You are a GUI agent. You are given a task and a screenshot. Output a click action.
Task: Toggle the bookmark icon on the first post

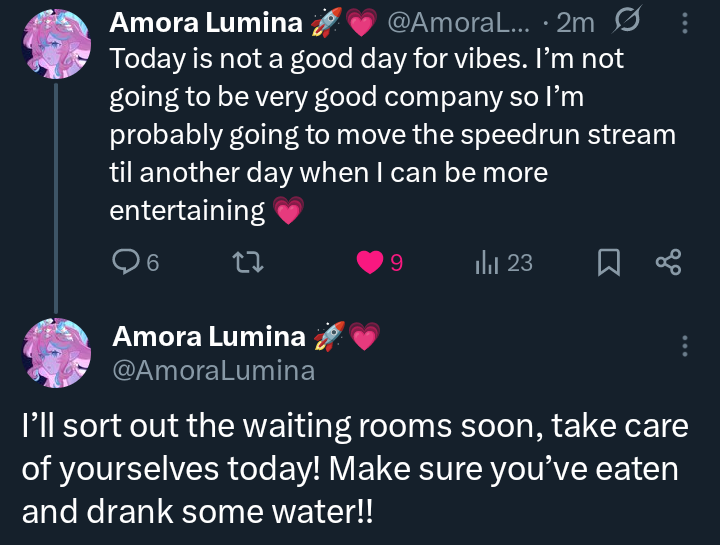[608, 263]
